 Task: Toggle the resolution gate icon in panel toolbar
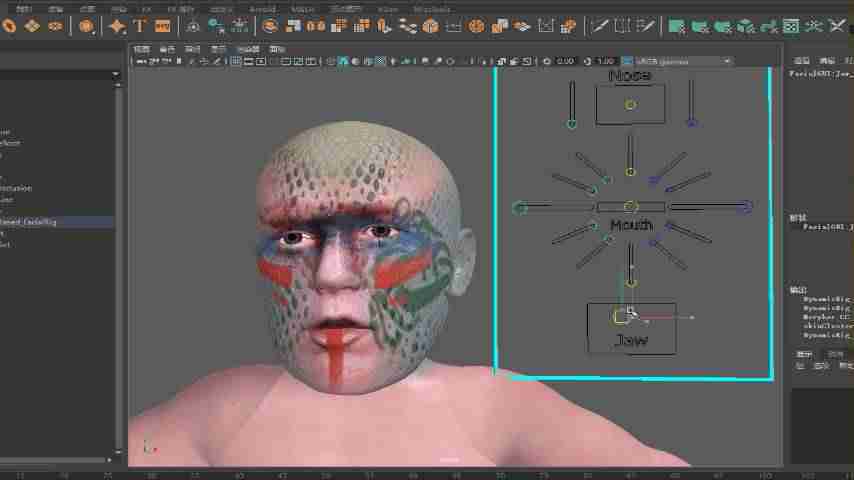(261, 62)
